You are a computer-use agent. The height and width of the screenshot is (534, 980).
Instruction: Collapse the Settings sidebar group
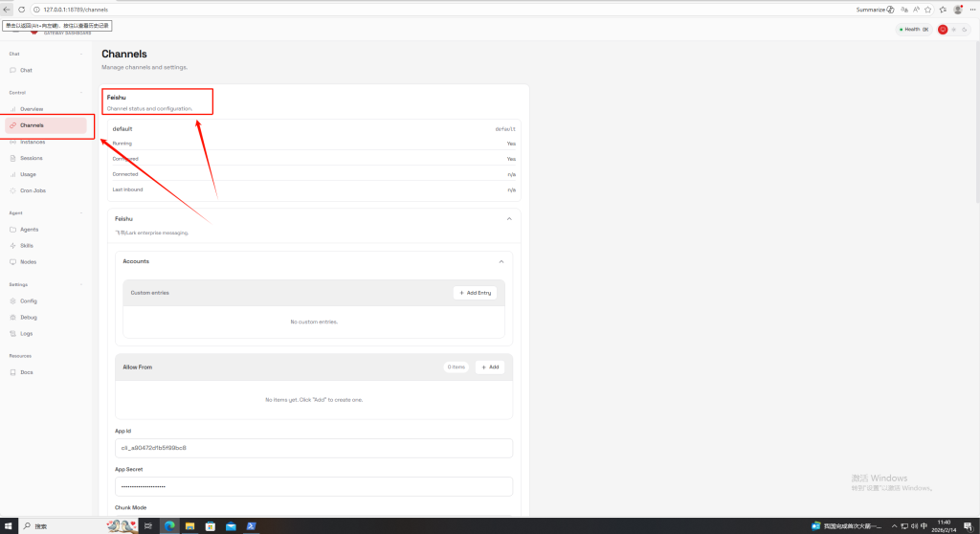(81, 285)
